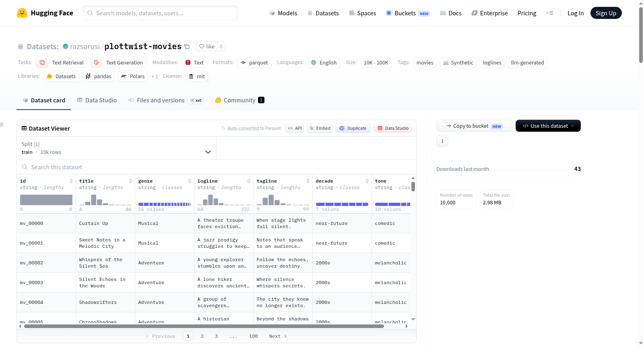Select the mit license tag
The width and height of the screenshot is (644, 347).
pos(197,76)
